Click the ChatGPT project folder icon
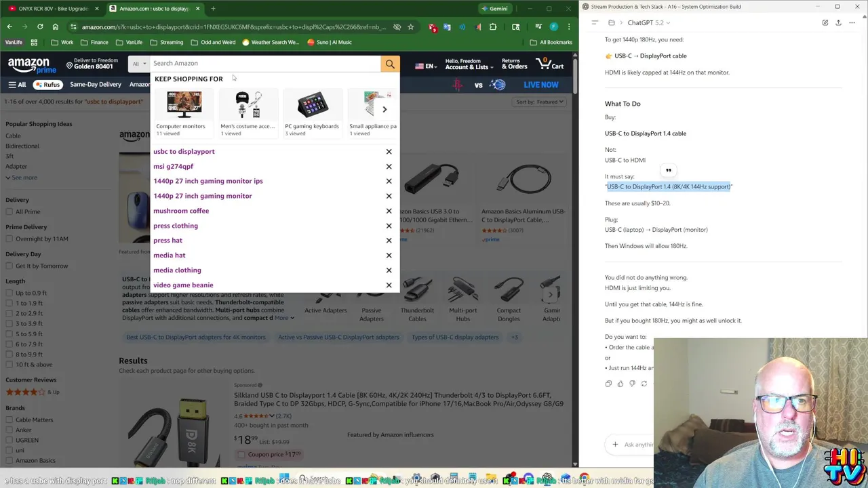 point(612,22)
